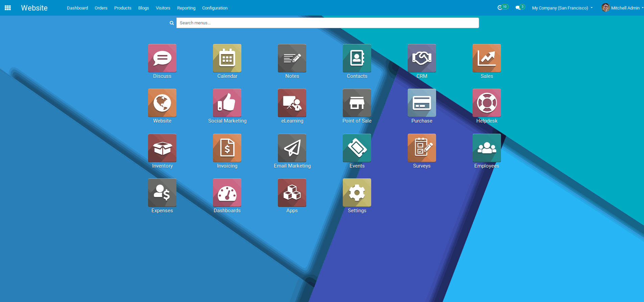
Task: Open the Surveys app
Action: 422,148
